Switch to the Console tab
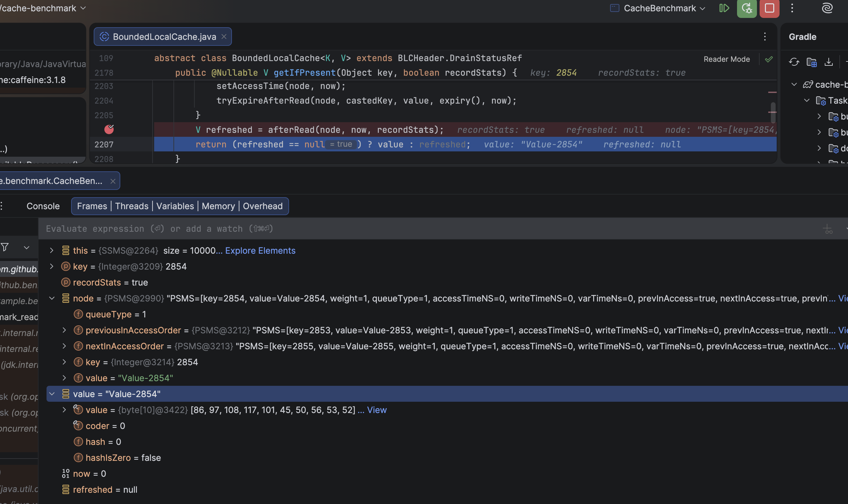Viewport: 848px width, 504px height. (x=43, y=206)
